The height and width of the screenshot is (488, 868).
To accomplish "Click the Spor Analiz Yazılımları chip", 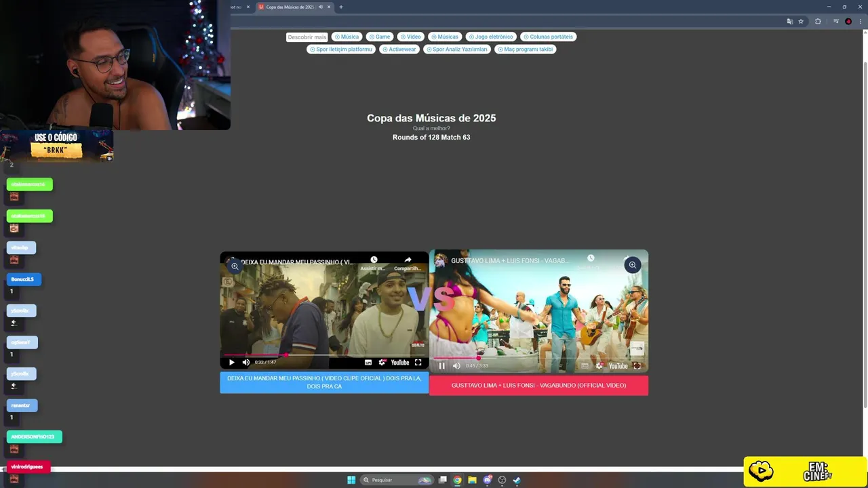I will click(456, 49).
